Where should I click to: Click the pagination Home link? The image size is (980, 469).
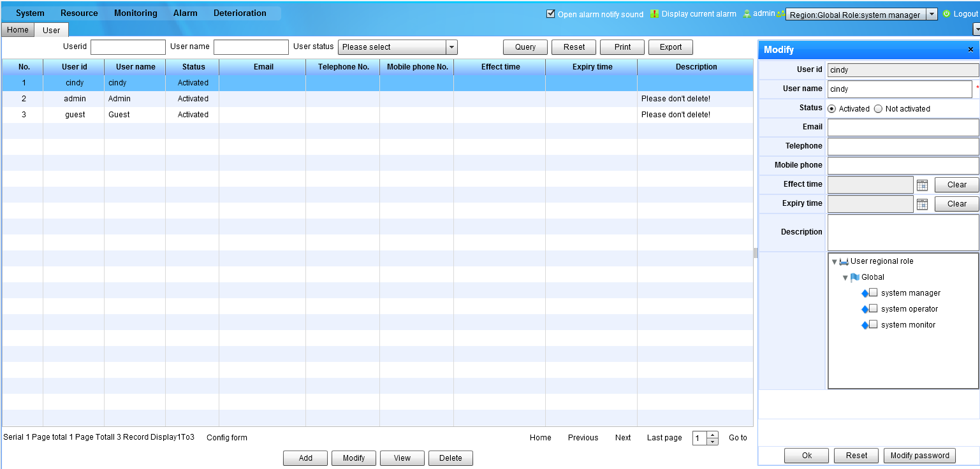click(x=540, y=438)
